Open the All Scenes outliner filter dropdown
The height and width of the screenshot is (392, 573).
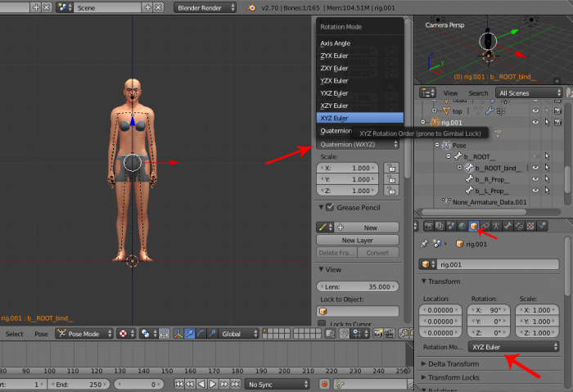click(529, 92)
